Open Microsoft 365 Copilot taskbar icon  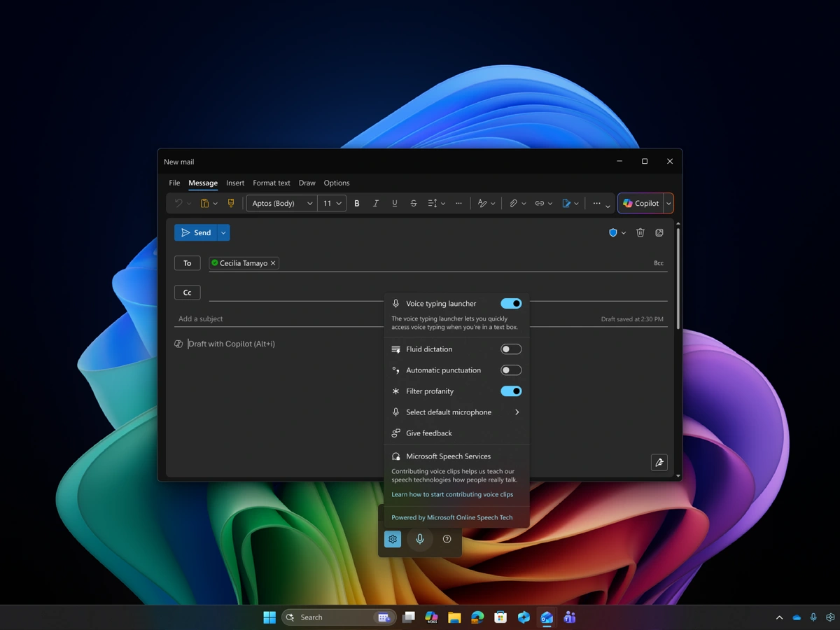click(x=431, y=617)
